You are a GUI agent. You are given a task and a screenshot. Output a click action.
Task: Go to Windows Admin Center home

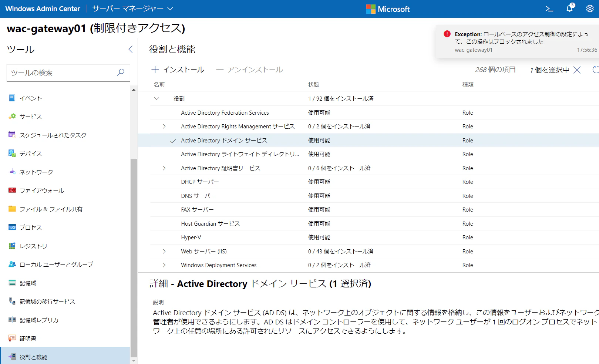point(43,9)
